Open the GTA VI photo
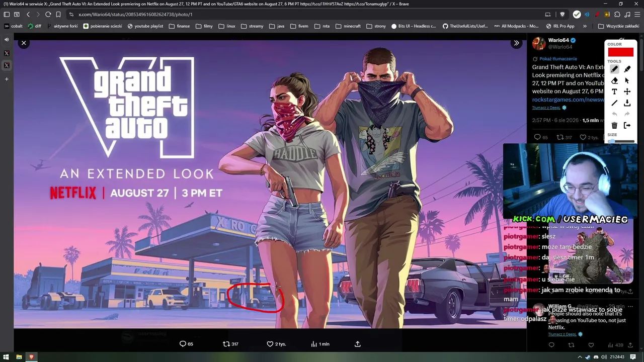The image size is (644, 362). [x=270, y=185]
